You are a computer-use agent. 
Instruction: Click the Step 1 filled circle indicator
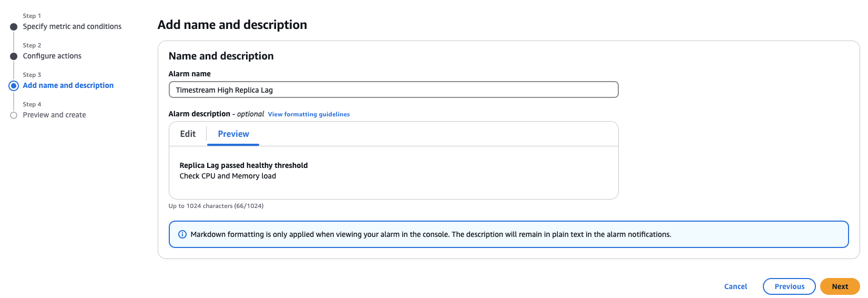(x=14, y=27)
